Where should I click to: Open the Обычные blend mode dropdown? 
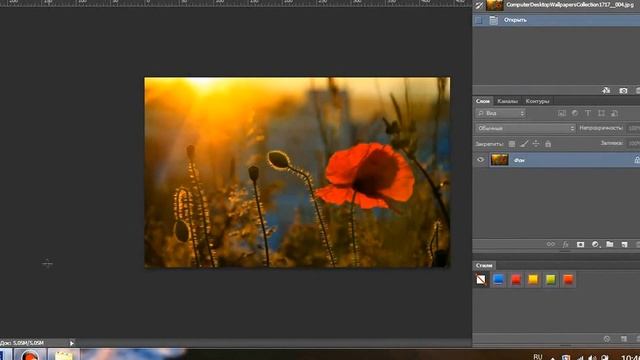pyautogui.click(x=525, y=128)
